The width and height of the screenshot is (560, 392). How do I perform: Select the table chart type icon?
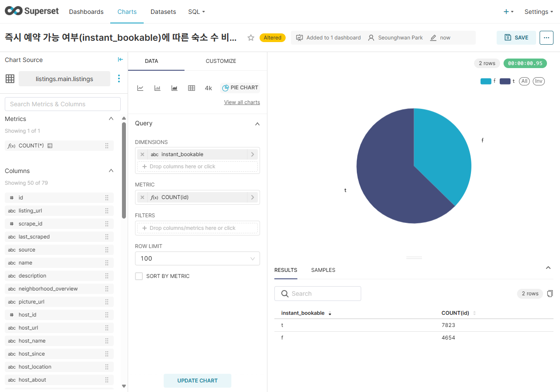click(191, 88)
